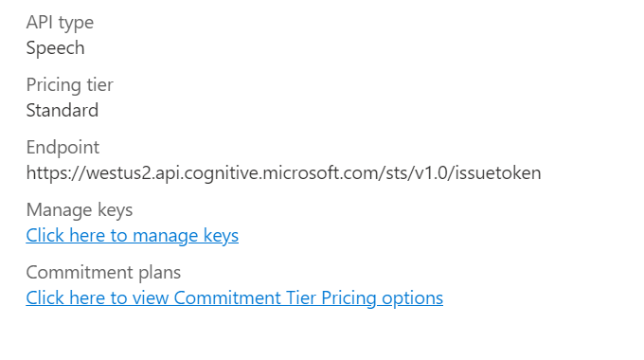Open the Commitment Tier Pricing options link
This screenshot has height=360, width=644.
pyautogui.click(x=235, y=298)
